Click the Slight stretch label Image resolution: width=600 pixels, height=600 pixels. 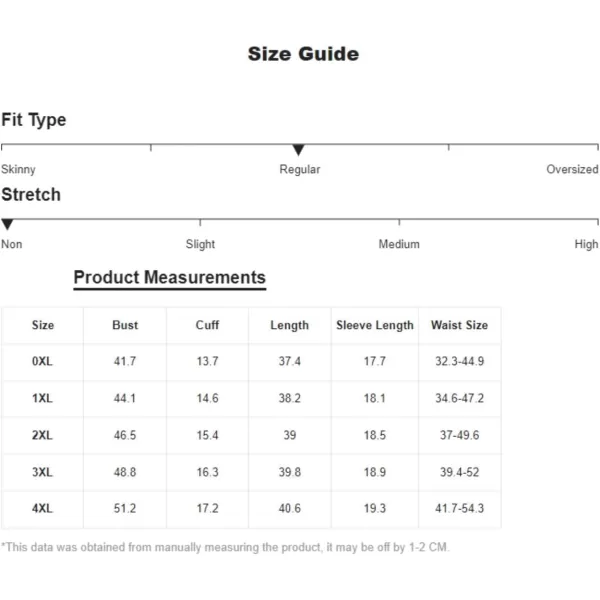200,244
